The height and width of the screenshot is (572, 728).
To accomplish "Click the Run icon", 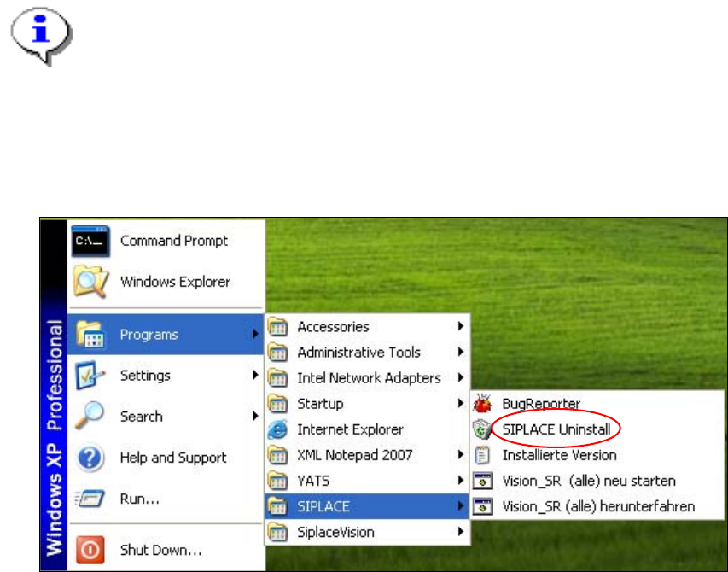I will 89,499.
